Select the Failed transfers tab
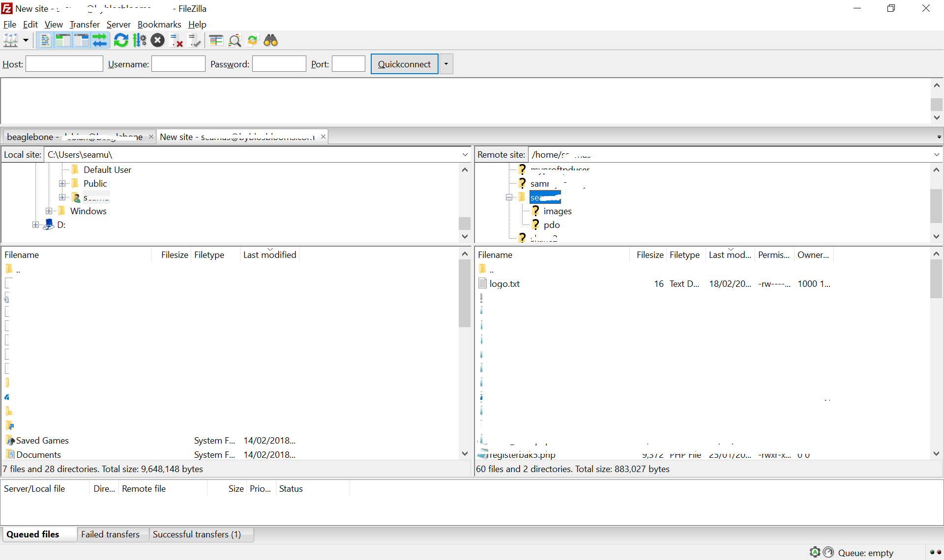Image resolution: width=944 pixels, height=560 pixels. (110, 534)
